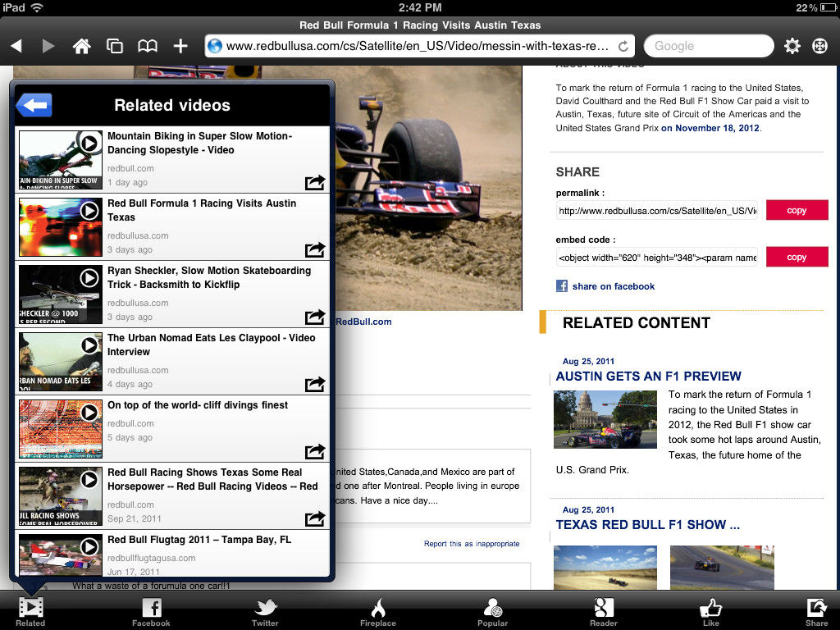This screenshot has height=630, width=840.
Task: Go to the home page icon
Action: point(81,46)
